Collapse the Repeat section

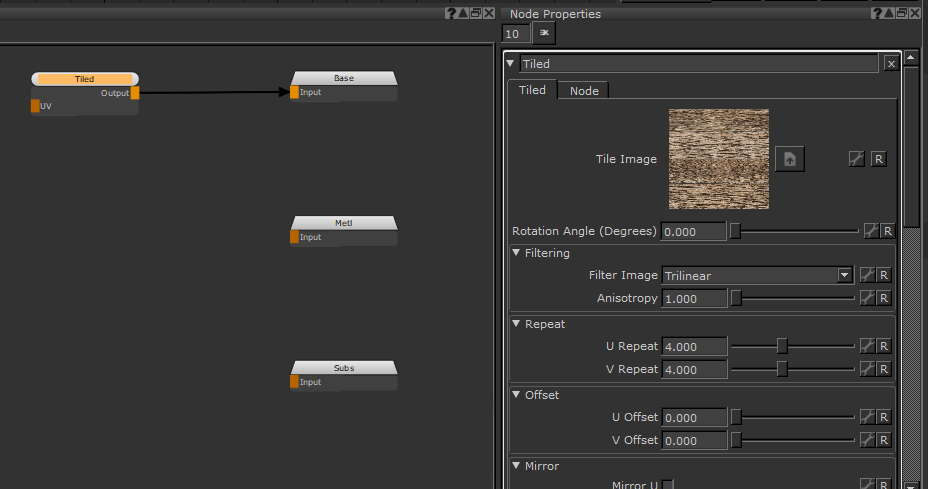[x=517, y=324]
